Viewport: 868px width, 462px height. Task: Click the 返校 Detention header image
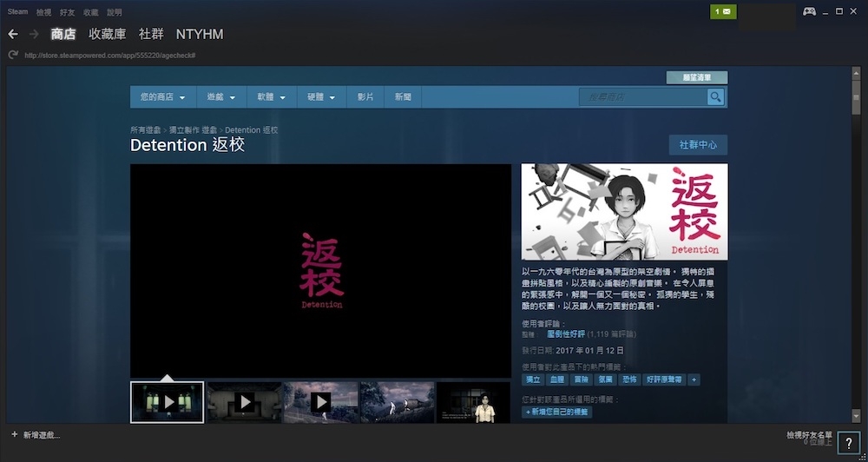tap(624, 212)
